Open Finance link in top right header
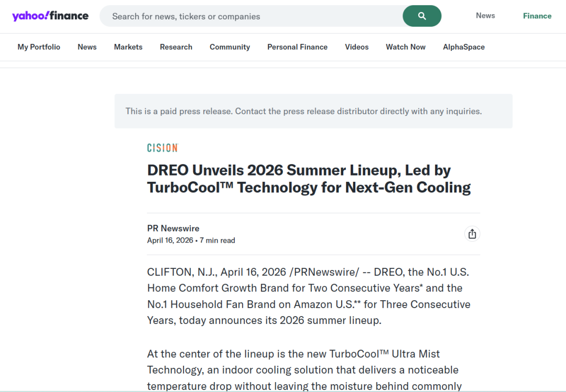The height and width of the screenshot is (392, 566). [x=537, y=16]
